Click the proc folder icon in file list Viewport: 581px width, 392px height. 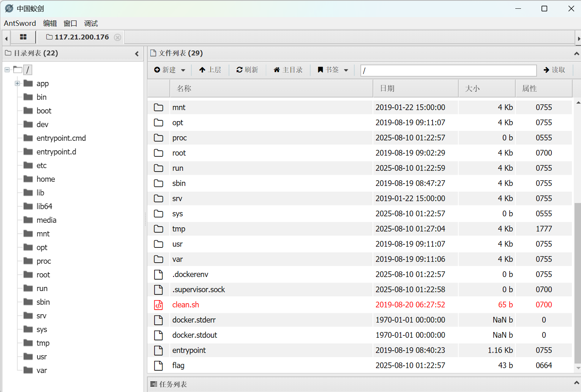158,138
